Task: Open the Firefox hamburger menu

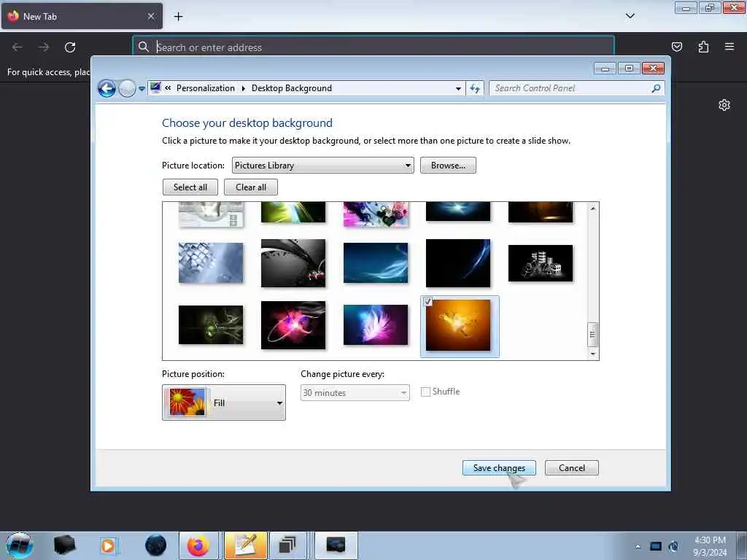Action: (x=729, y=47)
